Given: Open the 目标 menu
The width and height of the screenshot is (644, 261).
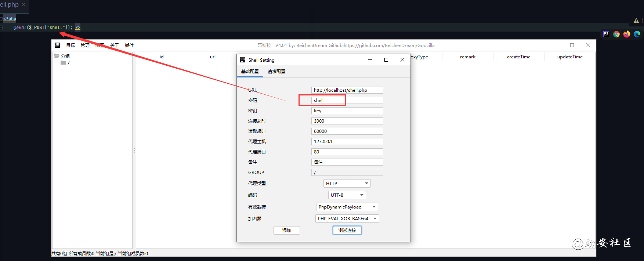Looking at the screenshot, I should [70, 45].
